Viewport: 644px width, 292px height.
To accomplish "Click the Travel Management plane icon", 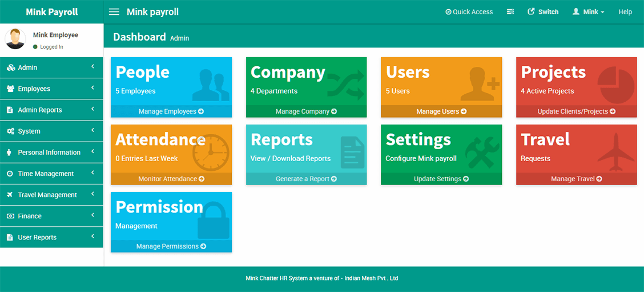I will (10, 195).
